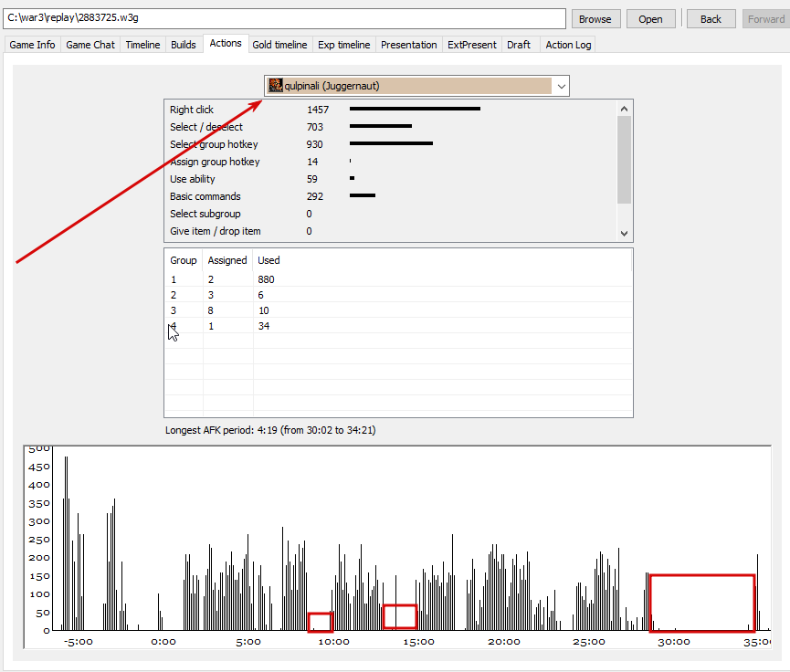790x672 pixels.
Task: Select the 'Select / deselect' action row
Action: (391, 127)
